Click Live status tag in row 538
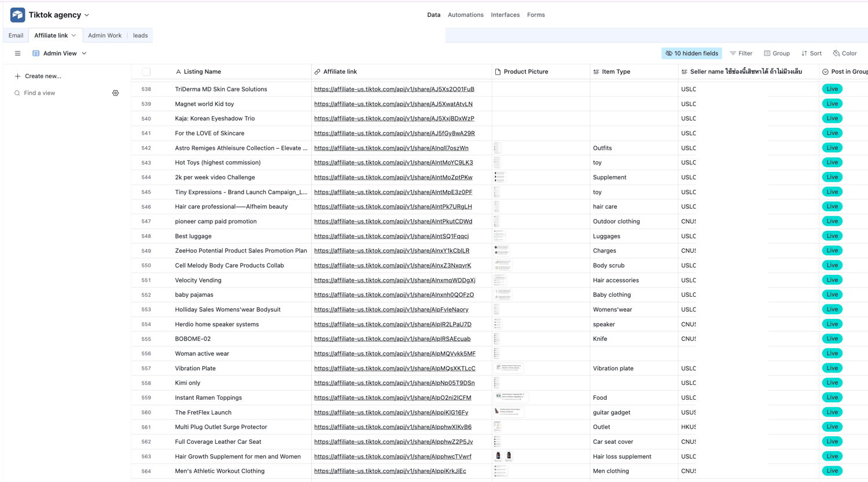 [x=832, y=89]
